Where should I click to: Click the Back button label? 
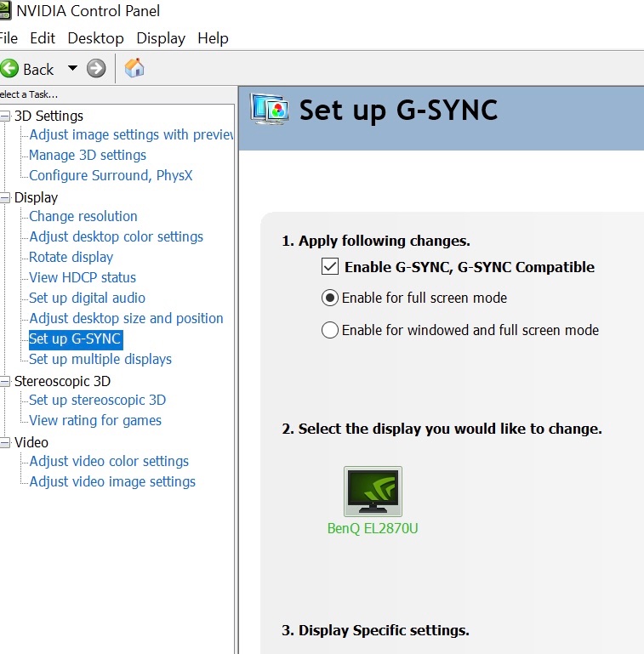point(38,69)
